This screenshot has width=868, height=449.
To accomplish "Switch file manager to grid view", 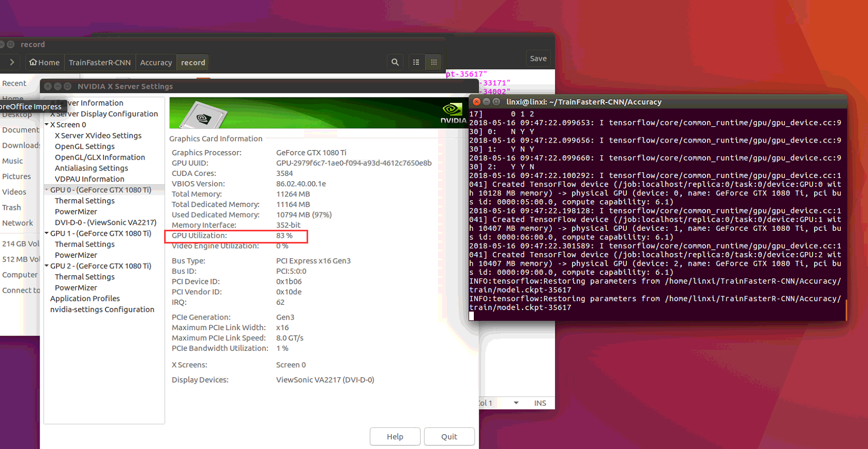I will click(x=434, y=62).
